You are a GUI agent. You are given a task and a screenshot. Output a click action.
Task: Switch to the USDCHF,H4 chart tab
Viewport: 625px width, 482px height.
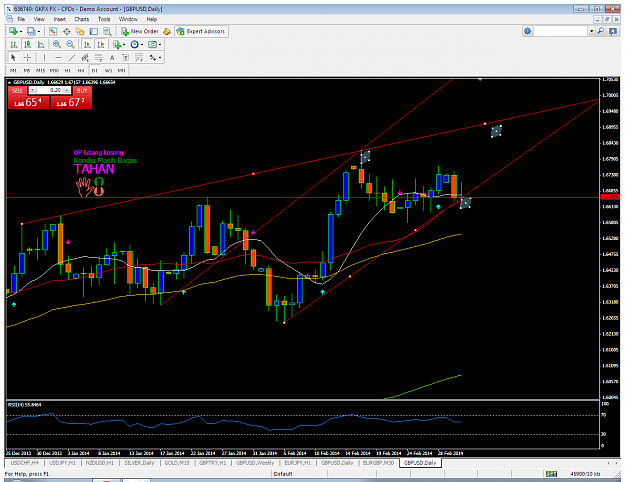coord(24,463)
